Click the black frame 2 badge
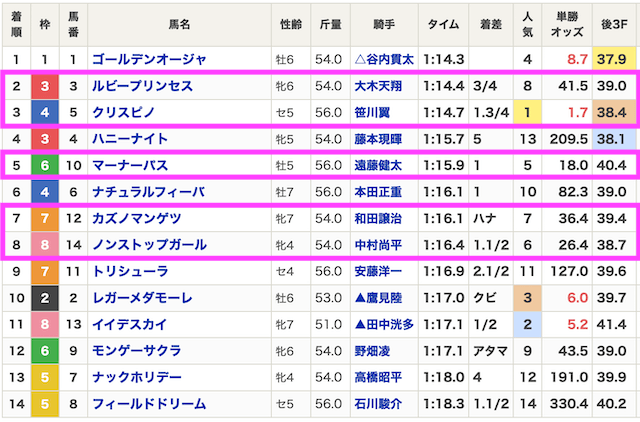The height and width of the screenshot is (422, 640). coord(45,298)
